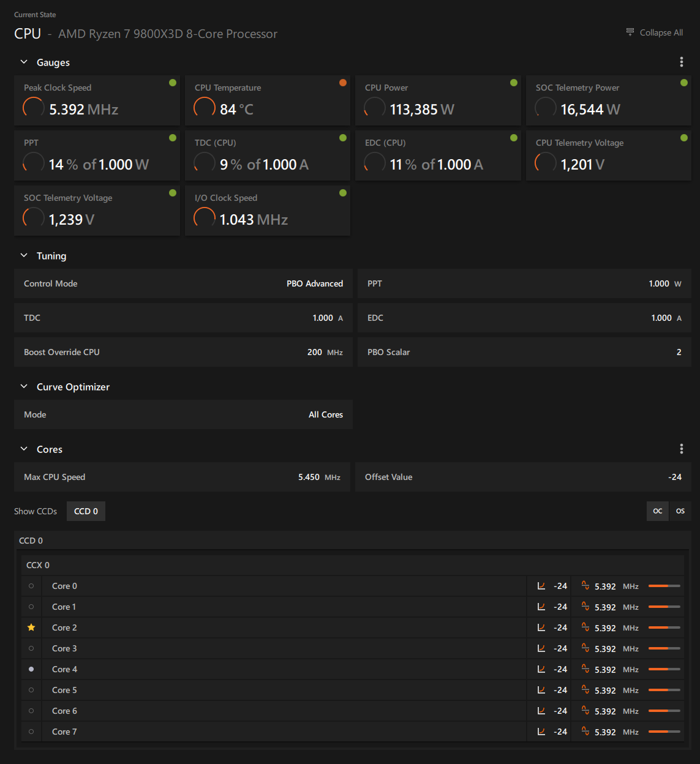Collapse the Tuning section chevron

click(x=24, y=255)
